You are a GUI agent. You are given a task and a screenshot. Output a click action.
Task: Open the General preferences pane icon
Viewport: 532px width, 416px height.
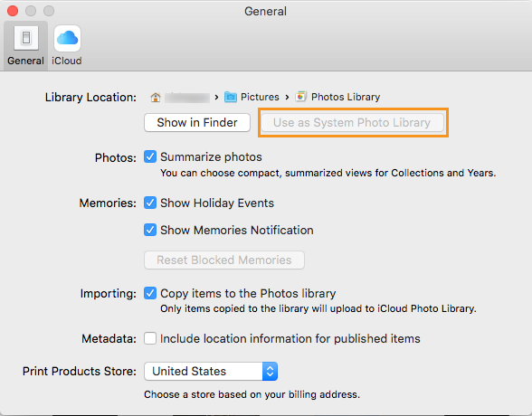click(26, 38)
